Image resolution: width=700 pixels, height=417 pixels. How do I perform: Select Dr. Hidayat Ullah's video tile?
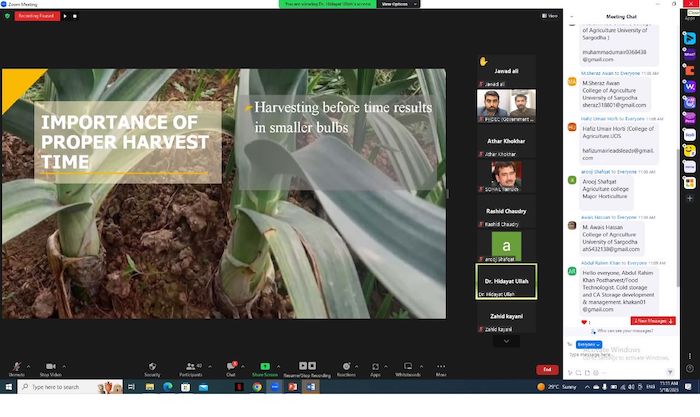click(506, 280)
